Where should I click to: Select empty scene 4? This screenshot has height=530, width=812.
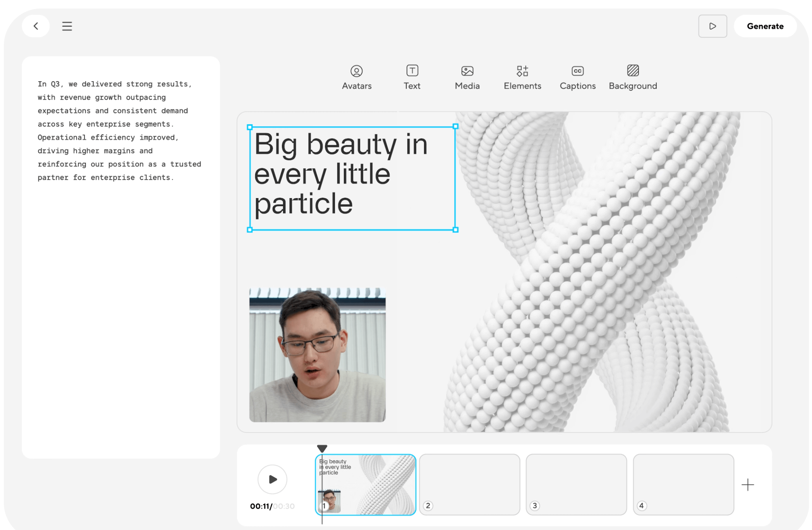(683, 484)
